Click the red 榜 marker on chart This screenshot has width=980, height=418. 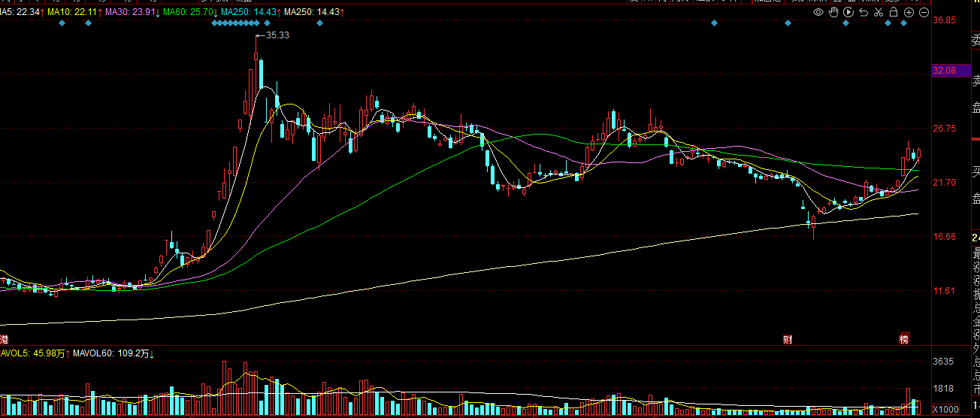pyautogui.click(x=904, y=339)
